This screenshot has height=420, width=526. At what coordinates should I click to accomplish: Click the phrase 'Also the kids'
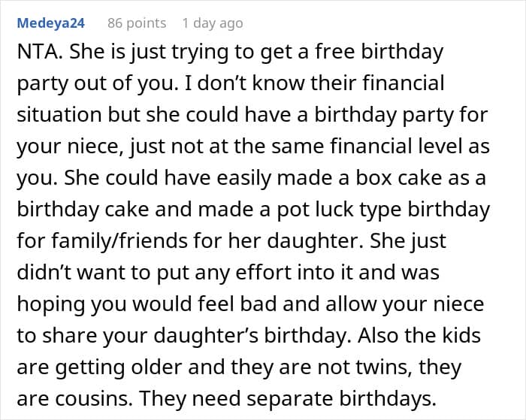(x=419, y=335)
